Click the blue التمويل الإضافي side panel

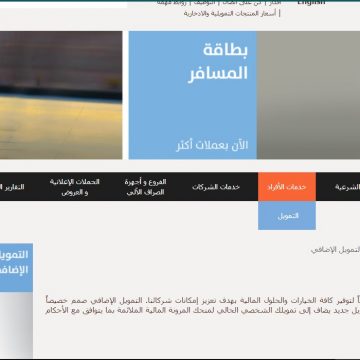(x=16, y=268)
